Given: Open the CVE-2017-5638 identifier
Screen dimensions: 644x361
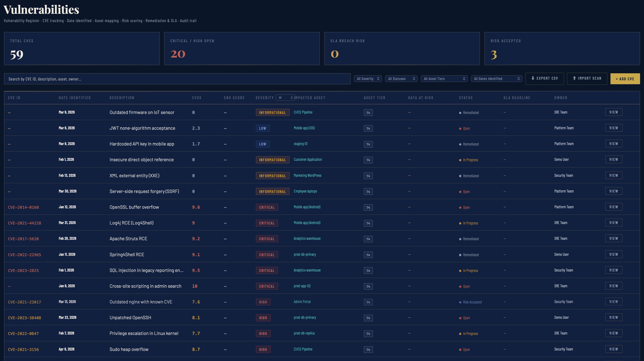Looking at the screenshot, I should 23,239.
